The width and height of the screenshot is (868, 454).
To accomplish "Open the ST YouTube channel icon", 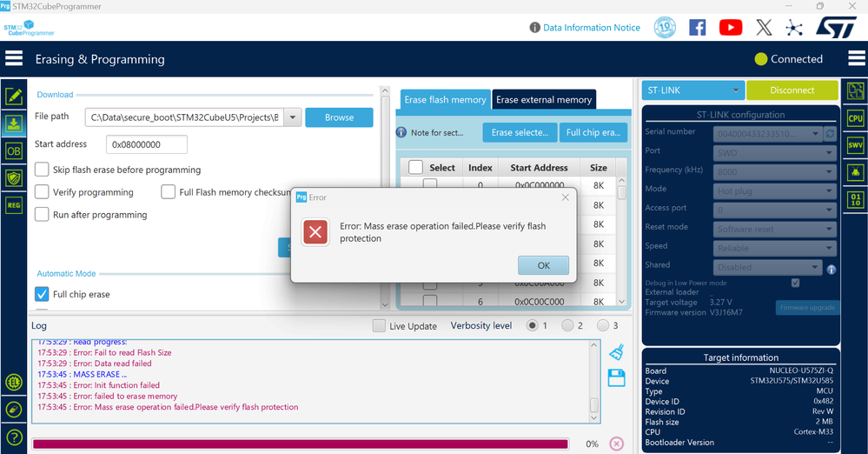I will [731, 27].
